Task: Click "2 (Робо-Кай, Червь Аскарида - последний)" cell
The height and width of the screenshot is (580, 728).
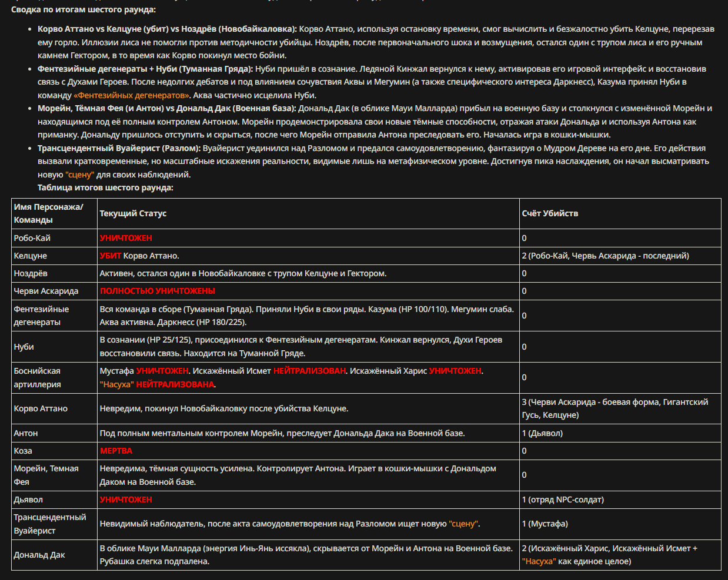Action: pyautogui.click(x=620, y=256)
